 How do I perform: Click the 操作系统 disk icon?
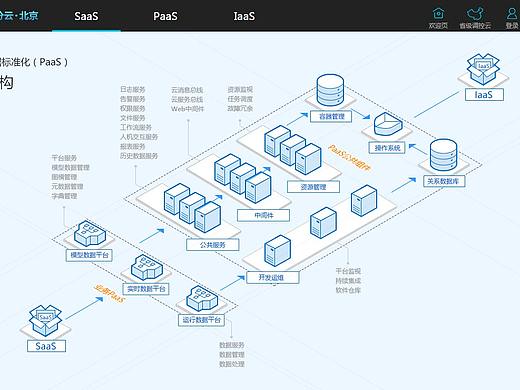pos(387,124)
